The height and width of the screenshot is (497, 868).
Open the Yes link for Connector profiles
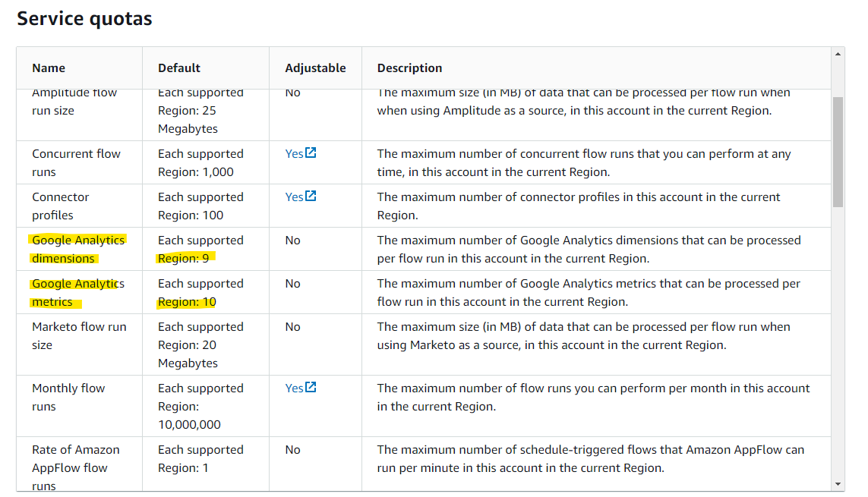point(294,197)
